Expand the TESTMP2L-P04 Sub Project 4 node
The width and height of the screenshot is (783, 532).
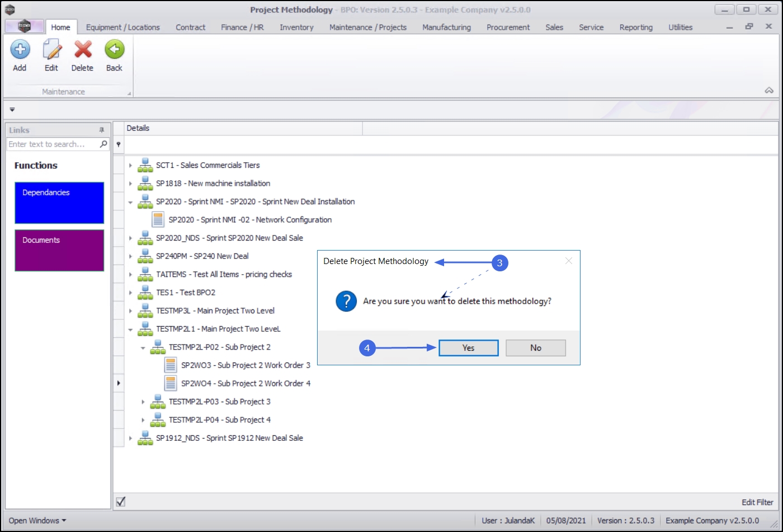click(x=143, y=420)
